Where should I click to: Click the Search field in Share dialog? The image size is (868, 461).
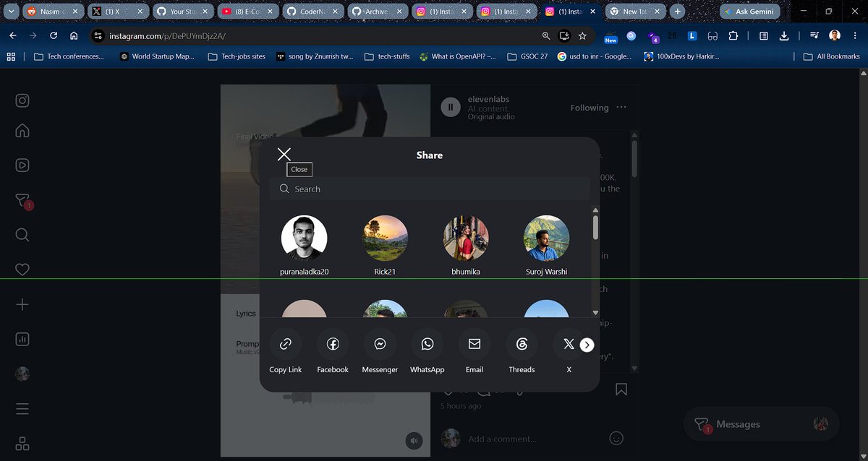[x=430, y=189]
